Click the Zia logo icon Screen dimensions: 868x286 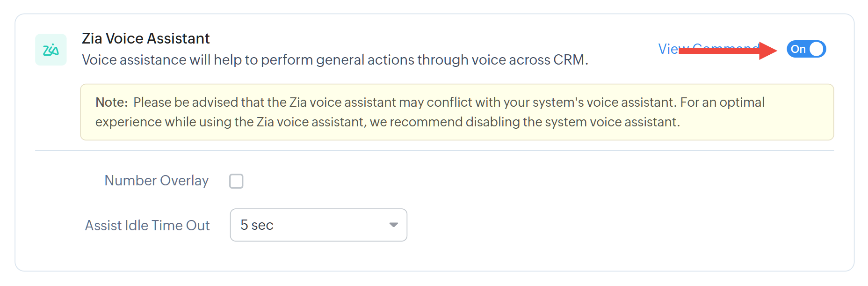[x=51, y=50]
